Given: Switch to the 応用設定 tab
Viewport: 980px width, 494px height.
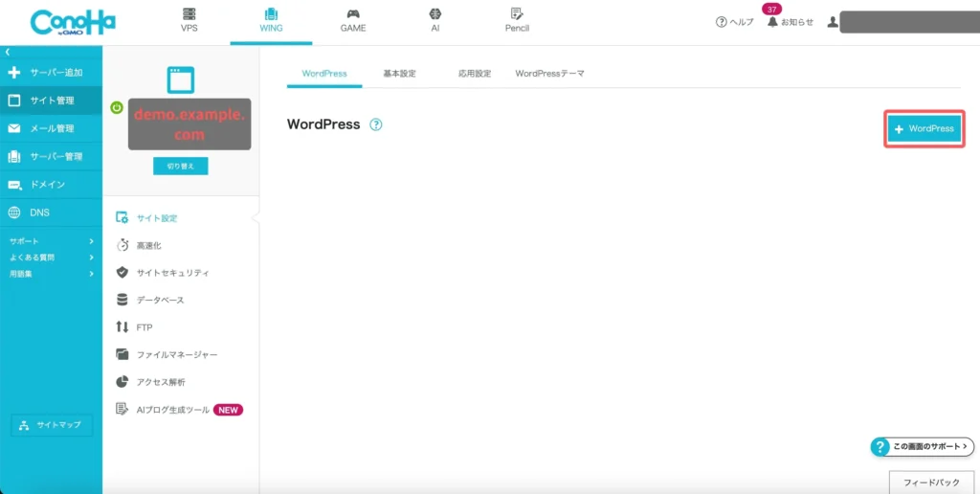Looking at the screenshot, I should [475, 73].
